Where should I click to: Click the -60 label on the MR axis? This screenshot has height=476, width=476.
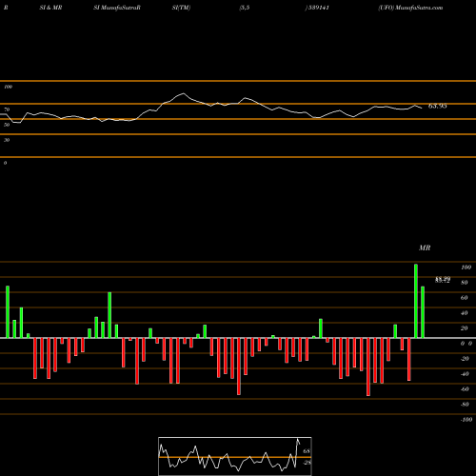[465, 389]
